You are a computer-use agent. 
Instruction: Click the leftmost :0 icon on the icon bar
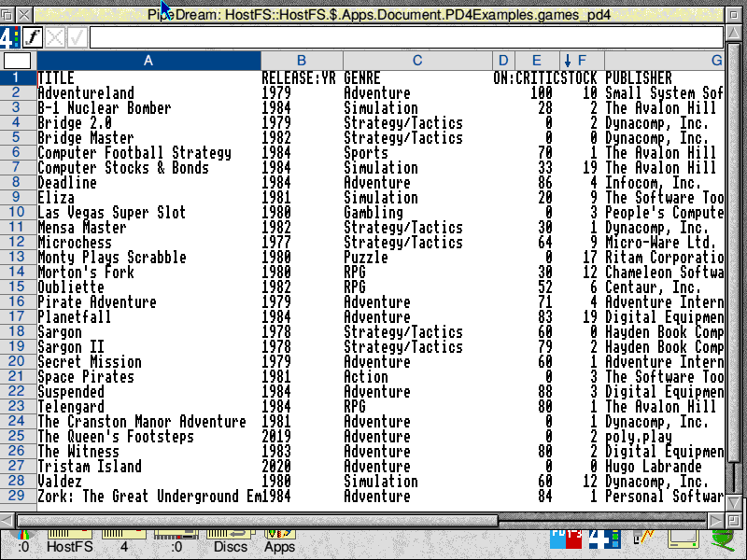(23, 540)
